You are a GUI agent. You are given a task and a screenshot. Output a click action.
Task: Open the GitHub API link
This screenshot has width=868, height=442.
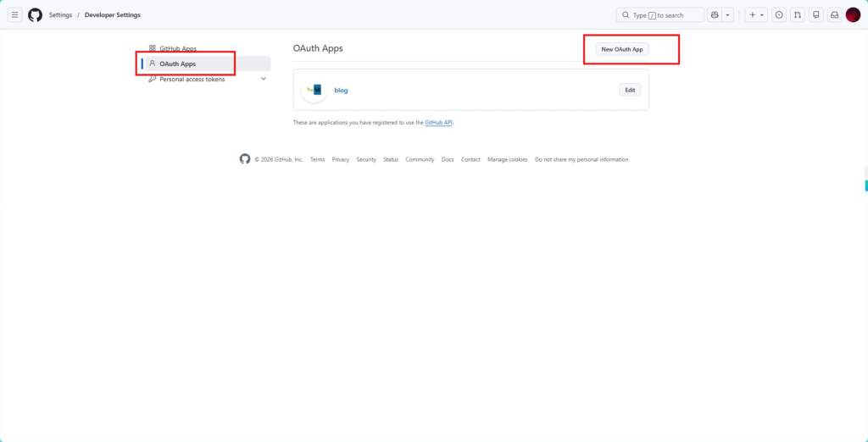coord(438,122)
